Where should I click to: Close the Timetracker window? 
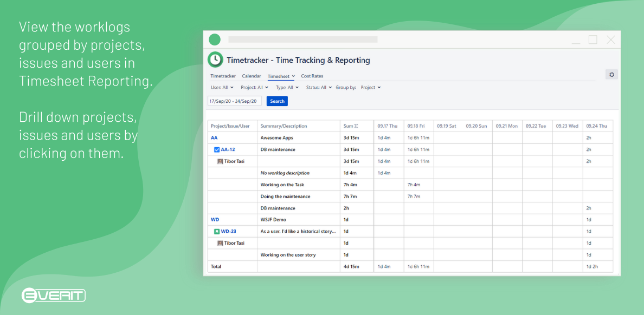(611, 40)
